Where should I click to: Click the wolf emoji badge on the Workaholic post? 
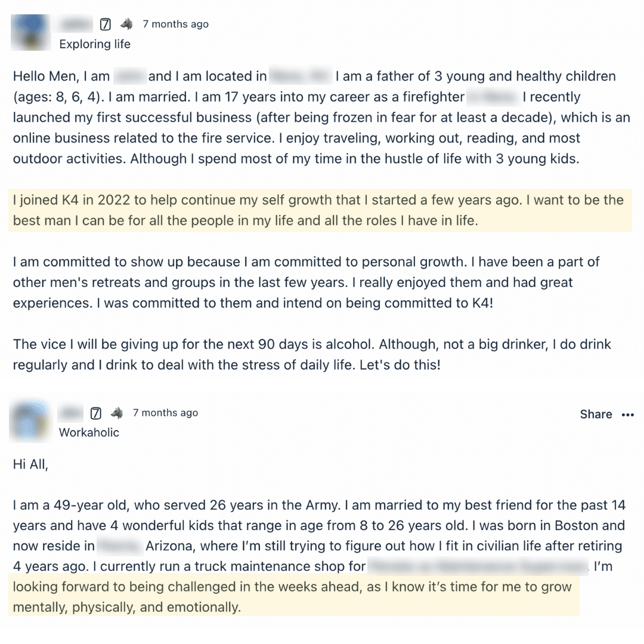click(116, 413)
